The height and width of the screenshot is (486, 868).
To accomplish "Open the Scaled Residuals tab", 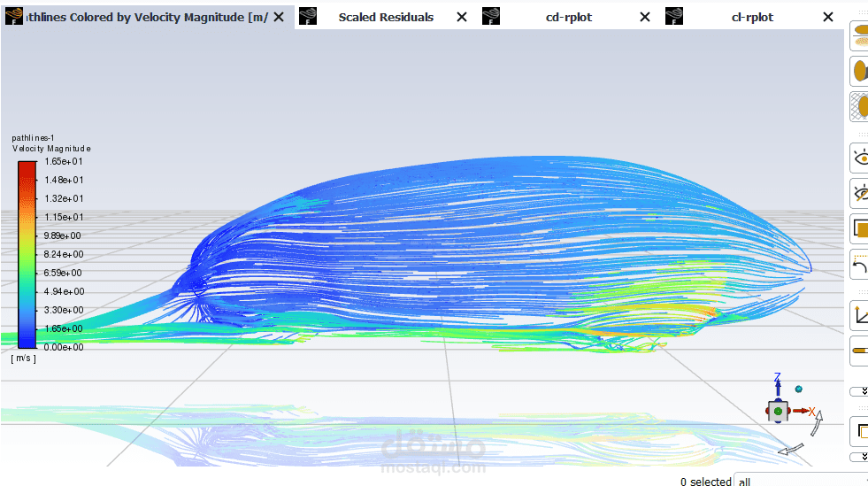I will pyautogui.click(x=386, y=17).
